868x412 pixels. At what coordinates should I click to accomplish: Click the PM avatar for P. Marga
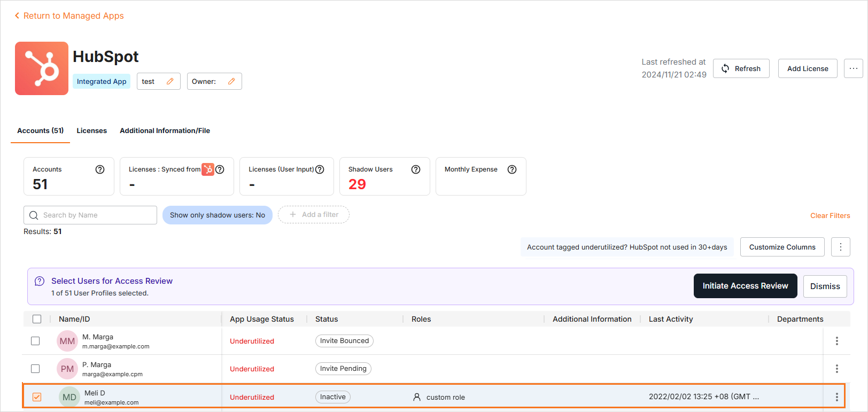(x=67, y=369)
